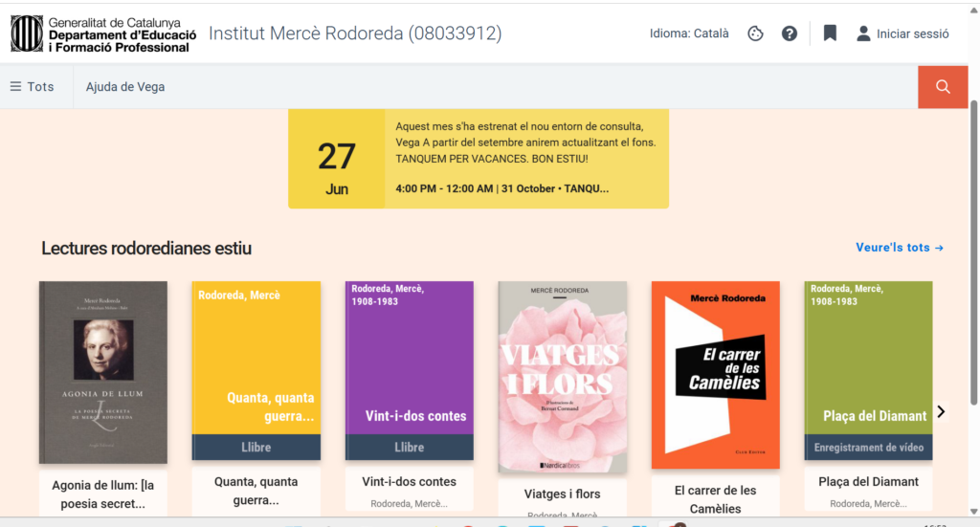Click the Veure'ls tots link
Screen dimensions: 980x527
[x=900, y=248]
